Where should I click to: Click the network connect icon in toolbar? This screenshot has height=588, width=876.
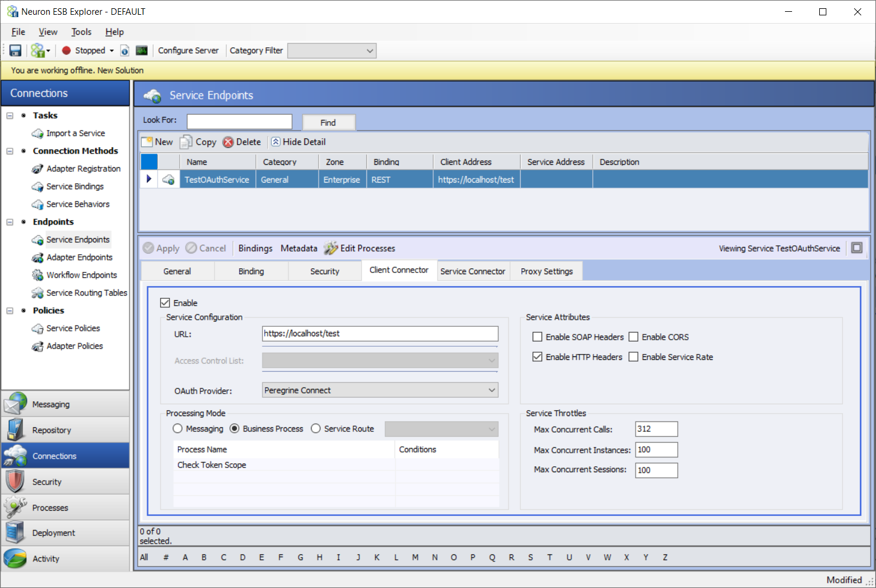point(37,51)
